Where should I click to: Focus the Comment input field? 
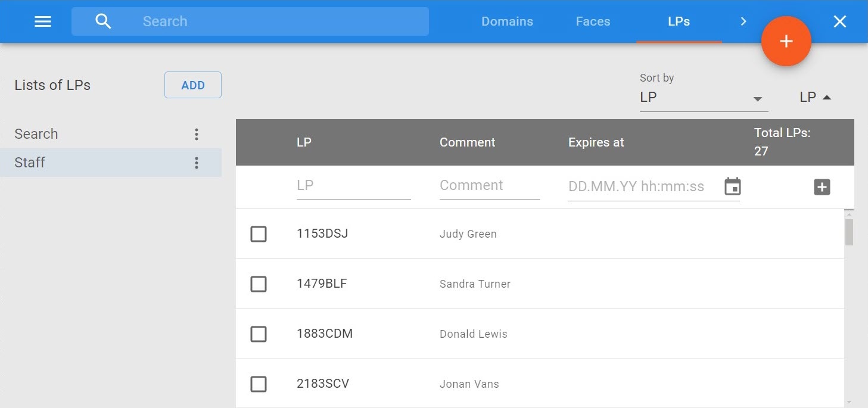click(x=489, y=185)
